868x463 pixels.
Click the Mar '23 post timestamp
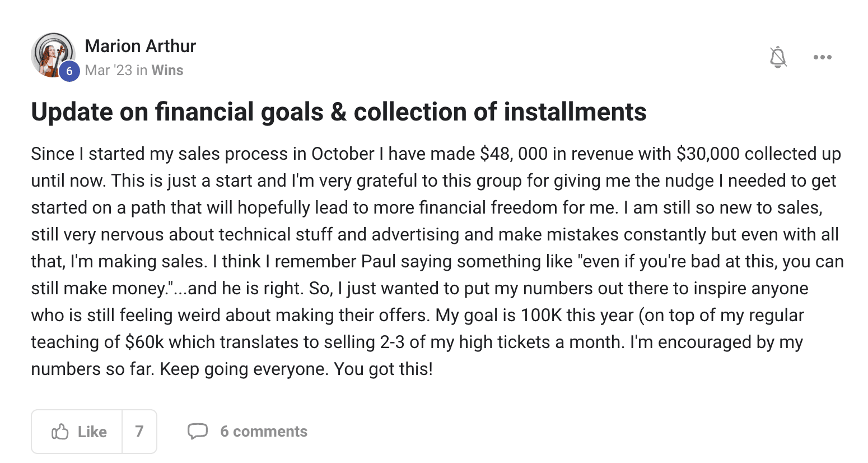[x=109, y=70]
